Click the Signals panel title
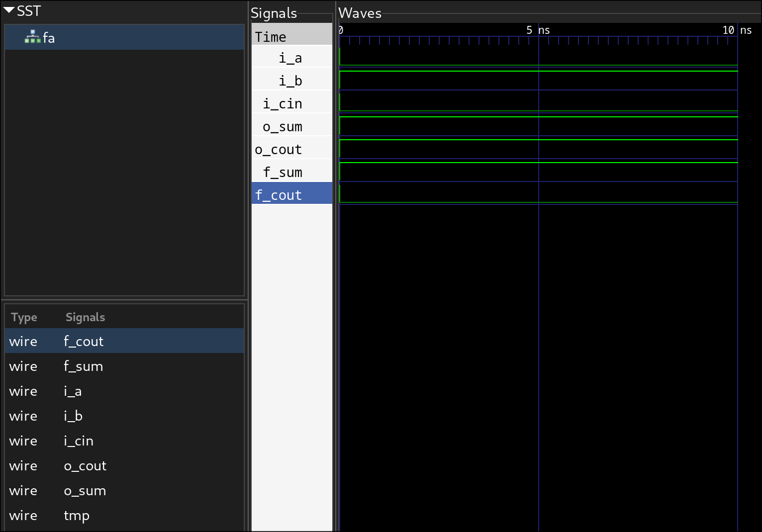Viewport: 762px width, 532px height. pyautogui.click(x=274, y=13)
